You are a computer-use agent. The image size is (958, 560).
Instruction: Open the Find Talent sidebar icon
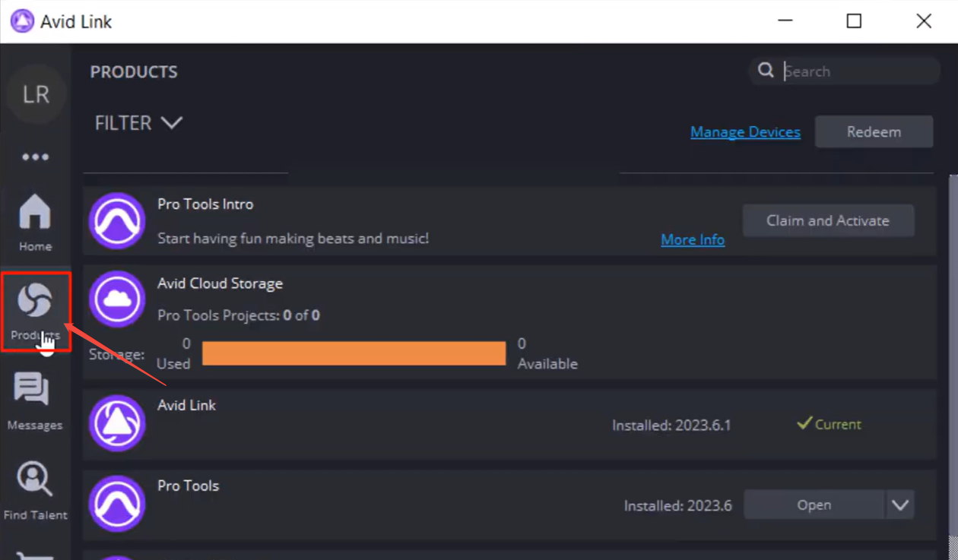tap(35, 490)
